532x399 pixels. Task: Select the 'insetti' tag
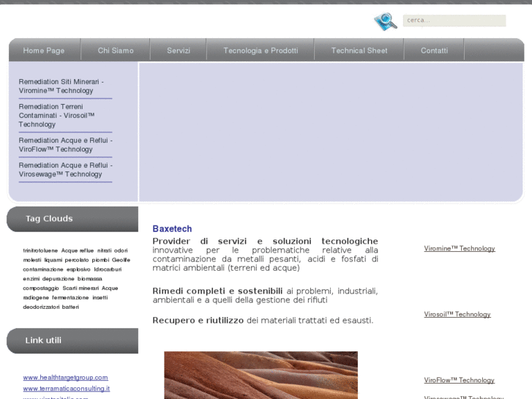[x=100, y=298]
